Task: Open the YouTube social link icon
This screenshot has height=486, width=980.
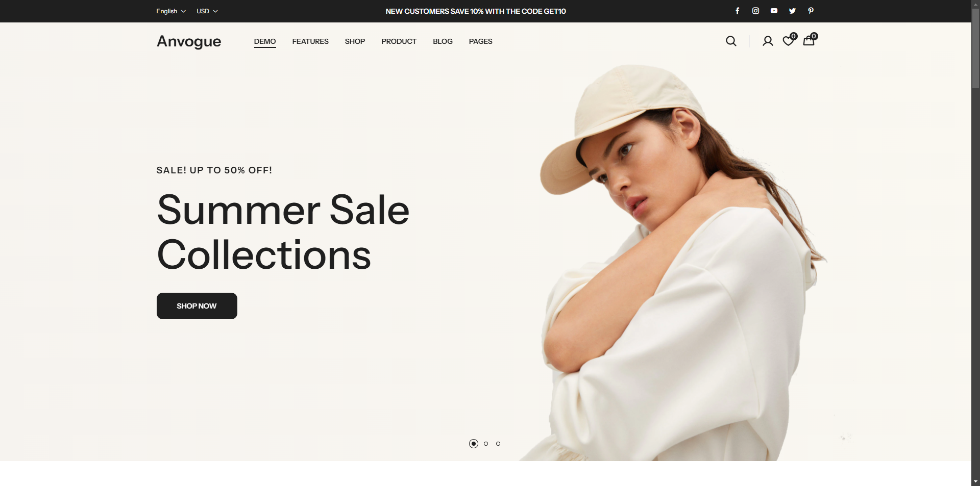Action: (774, 11)
